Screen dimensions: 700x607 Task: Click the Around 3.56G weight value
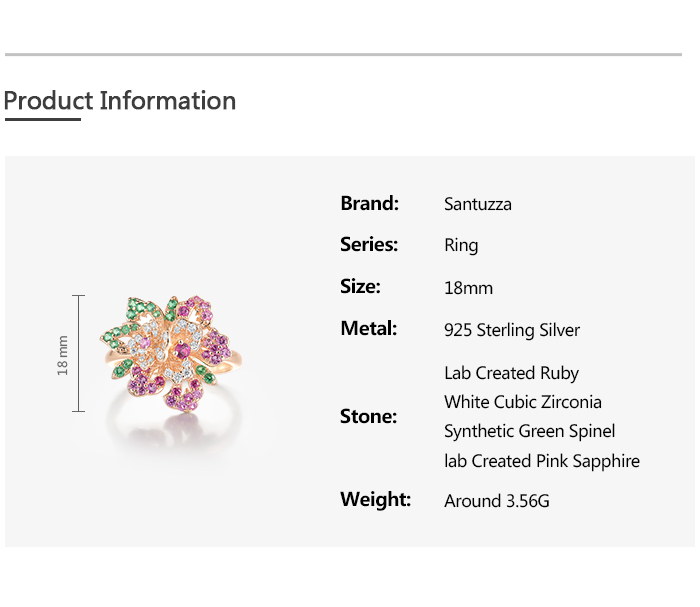497,501
